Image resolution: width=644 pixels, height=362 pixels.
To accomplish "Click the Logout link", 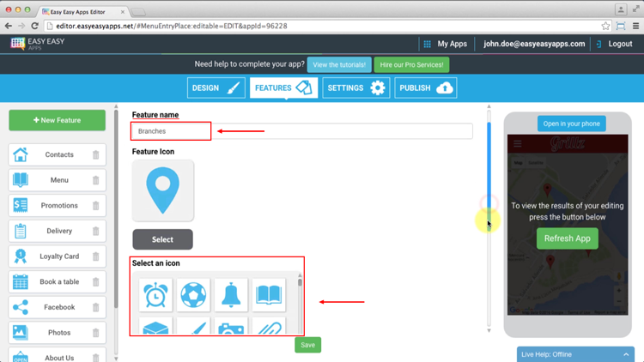I will click(615, 44).
